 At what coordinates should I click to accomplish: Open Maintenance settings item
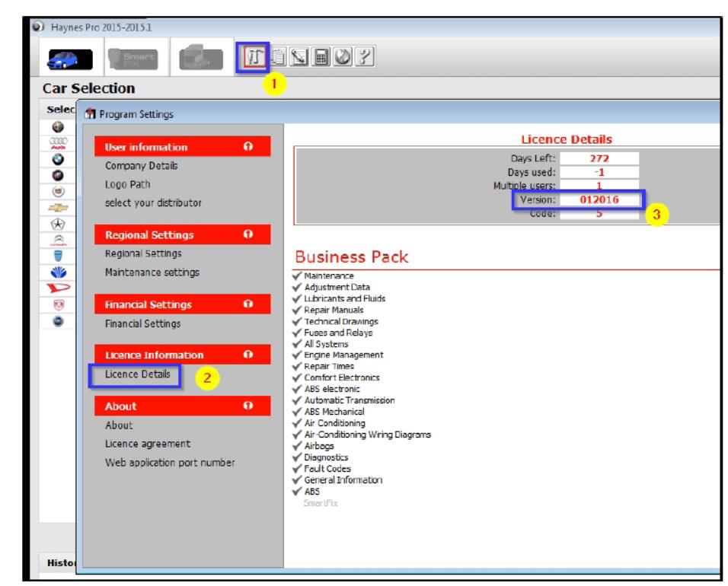point(152,272)
